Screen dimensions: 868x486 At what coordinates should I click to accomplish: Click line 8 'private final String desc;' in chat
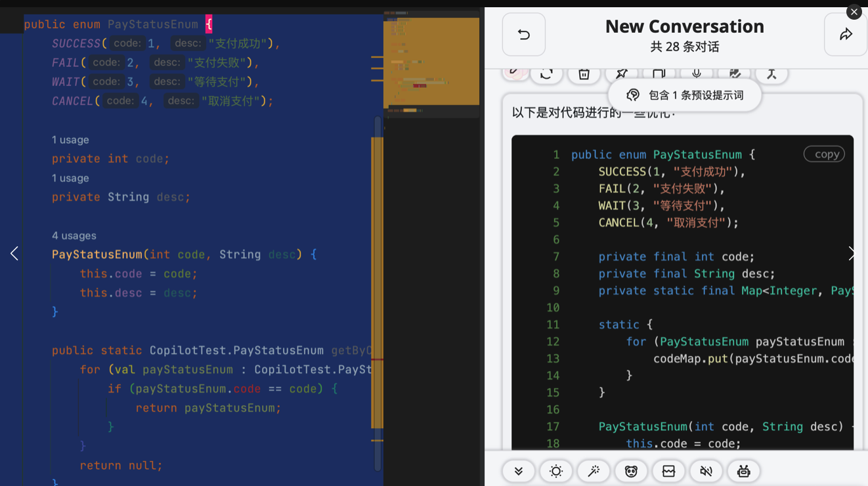pyautogui.click(x=687, y=273)
